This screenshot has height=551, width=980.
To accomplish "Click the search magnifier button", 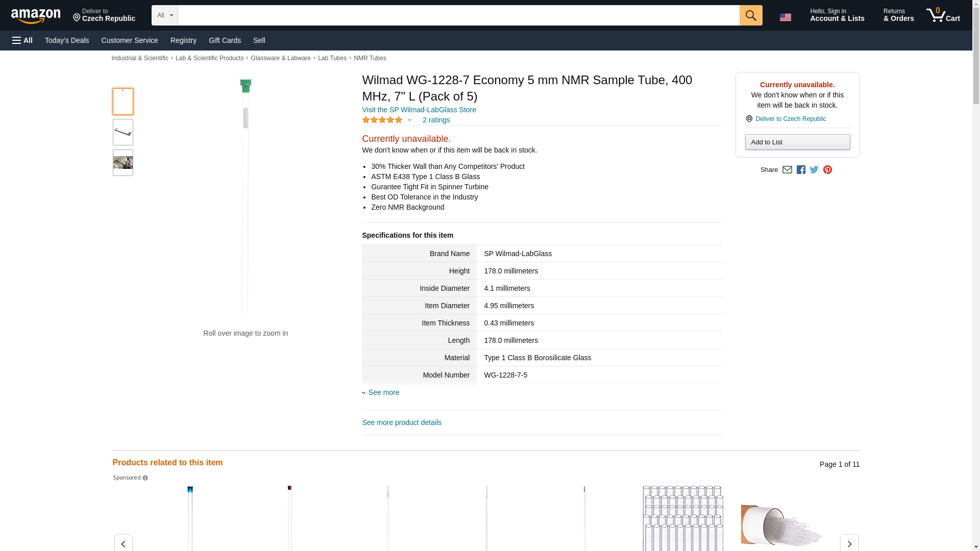I will (x=750, y=15).
